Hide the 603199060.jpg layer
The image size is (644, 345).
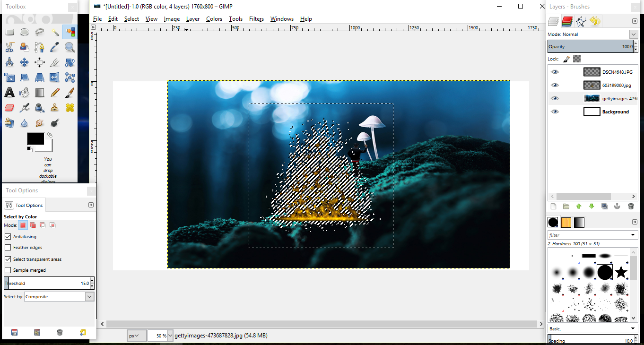click(555, 85)
